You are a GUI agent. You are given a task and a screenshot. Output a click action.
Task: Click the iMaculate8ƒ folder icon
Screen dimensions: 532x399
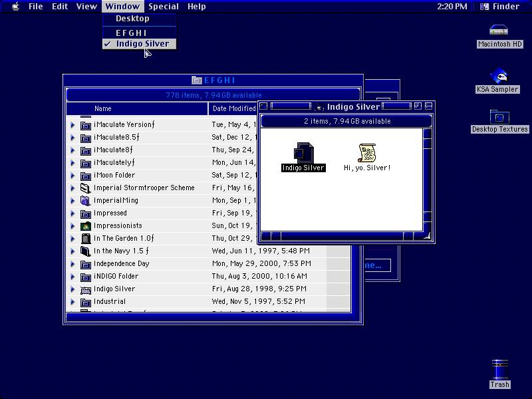pos(86,150)
